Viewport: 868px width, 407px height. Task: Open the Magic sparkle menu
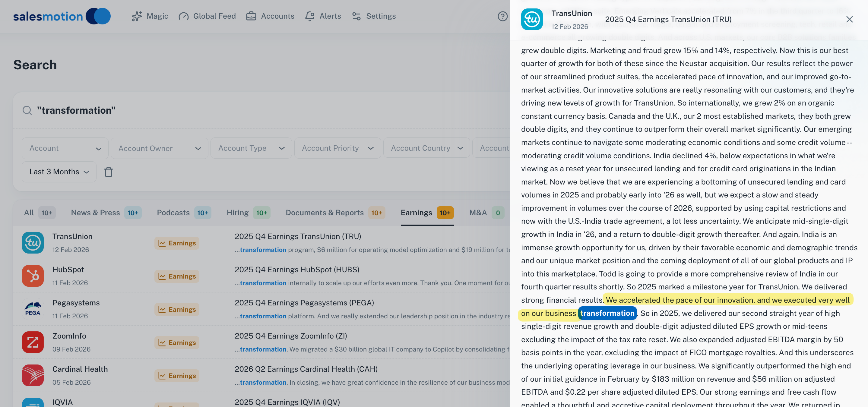point(150,16)
